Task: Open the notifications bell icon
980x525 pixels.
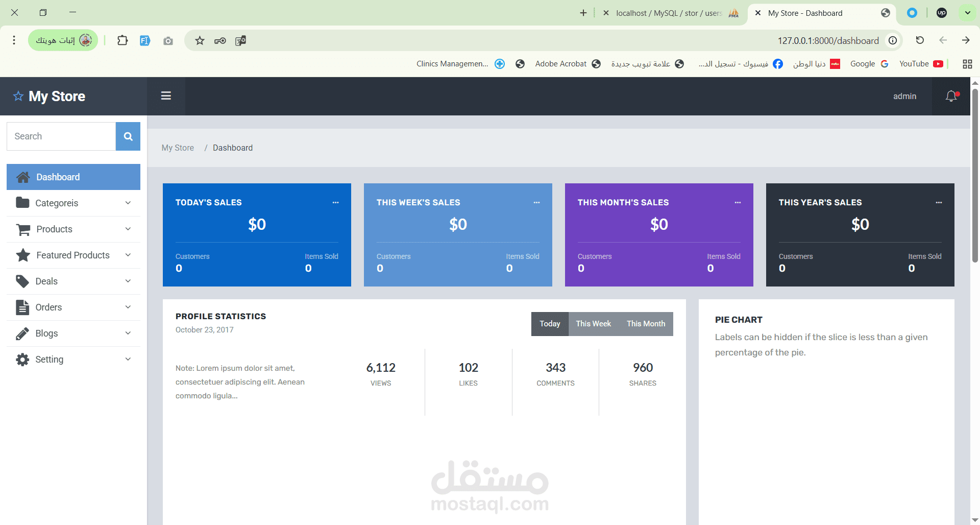Action: coord(951,96)
